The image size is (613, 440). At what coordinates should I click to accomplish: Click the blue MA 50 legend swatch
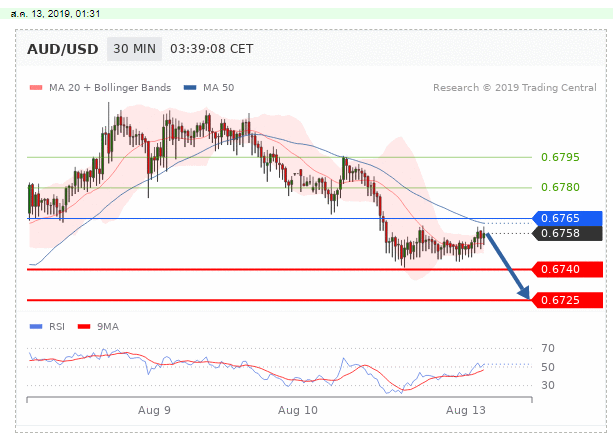point(190,88)
